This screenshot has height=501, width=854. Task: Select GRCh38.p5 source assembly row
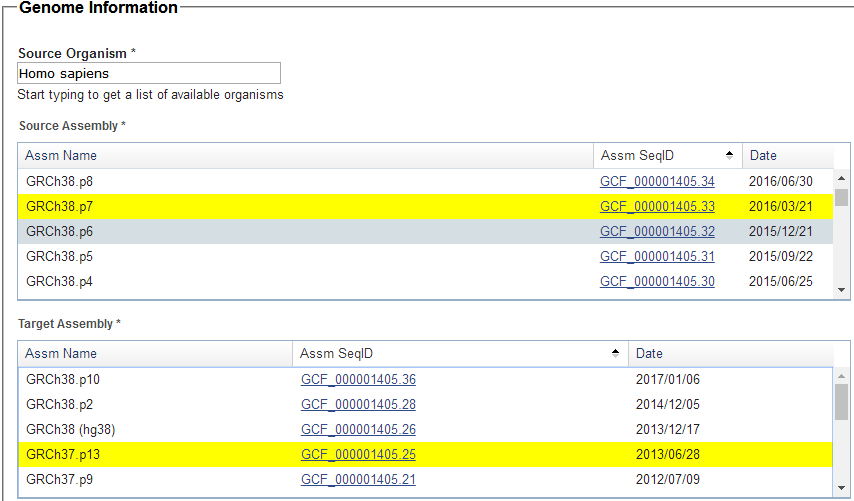click(425, 256)
